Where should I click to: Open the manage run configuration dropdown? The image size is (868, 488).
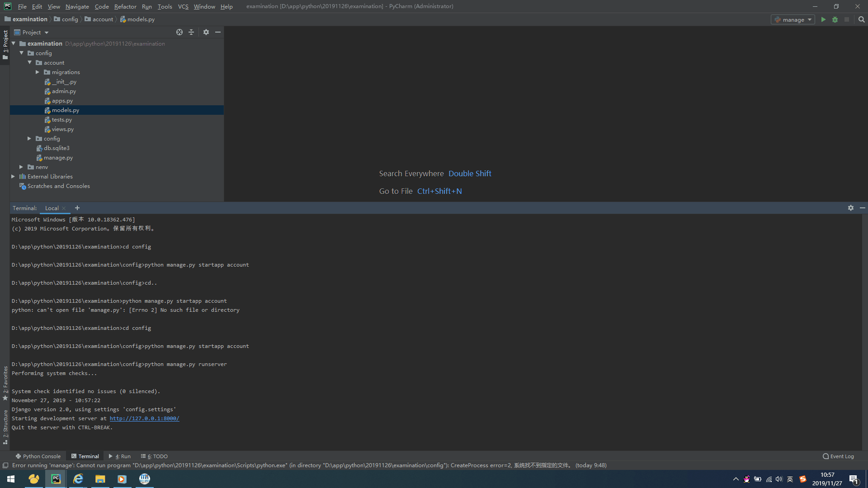tap(793, 19)
